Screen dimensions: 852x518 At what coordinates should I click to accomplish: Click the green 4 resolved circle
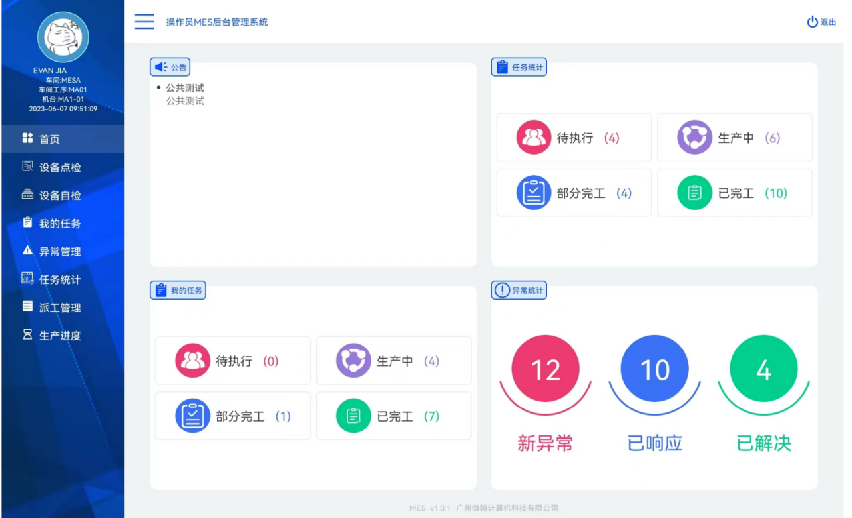pyautogui.click(x=763, y=369)
